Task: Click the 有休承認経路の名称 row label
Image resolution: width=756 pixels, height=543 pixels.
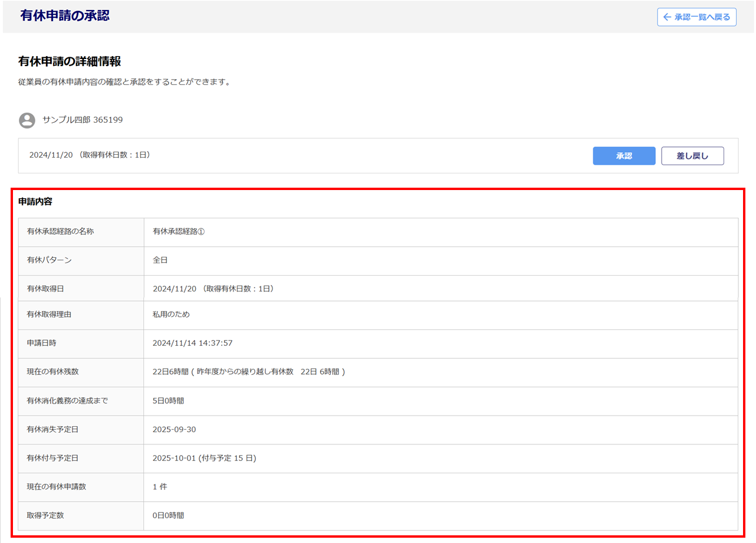Action: pos(60,232)
